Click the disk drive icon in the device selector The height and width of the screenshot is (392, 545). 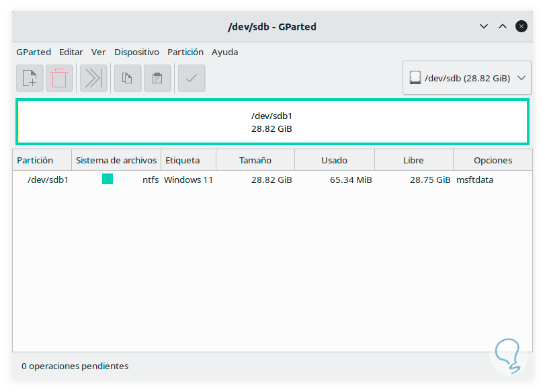point(415,78)
